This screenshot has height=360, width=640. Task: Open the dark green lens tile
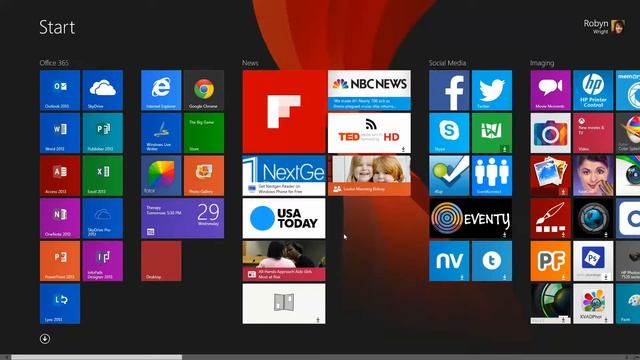coord(551,304)
